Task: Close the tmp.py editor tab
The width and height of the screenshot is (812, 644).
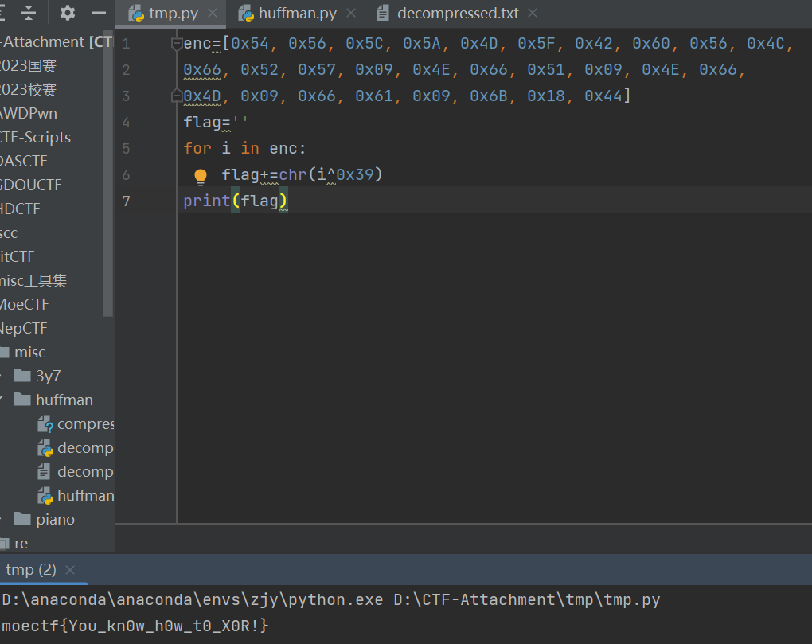Action: click(x=213, y=14)
